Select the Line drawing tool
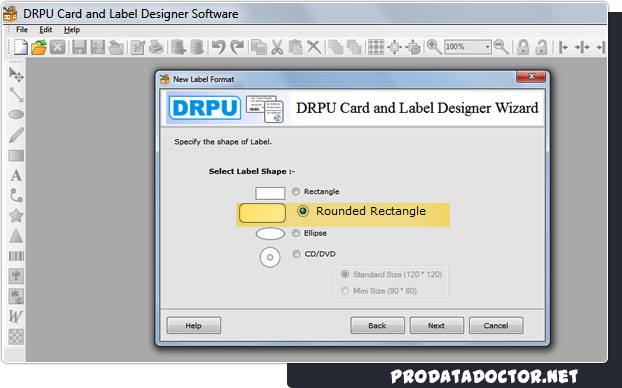 coord(16,95)
